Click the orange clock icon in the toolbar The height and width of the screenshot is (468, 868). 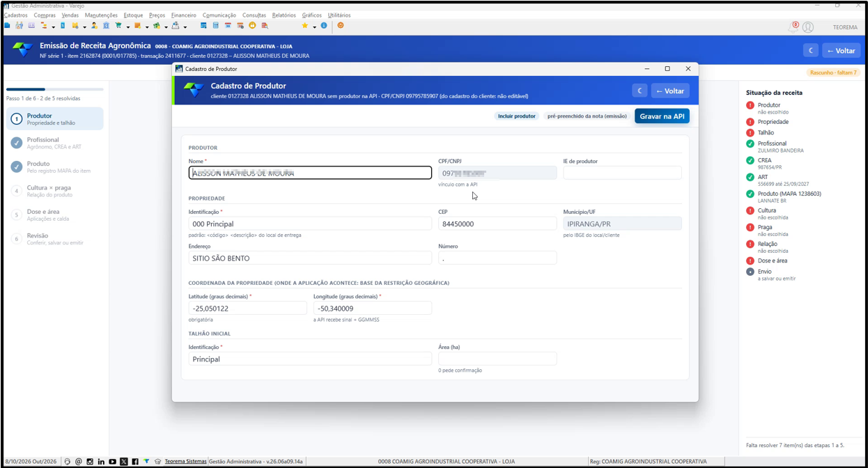coord(252,26)
